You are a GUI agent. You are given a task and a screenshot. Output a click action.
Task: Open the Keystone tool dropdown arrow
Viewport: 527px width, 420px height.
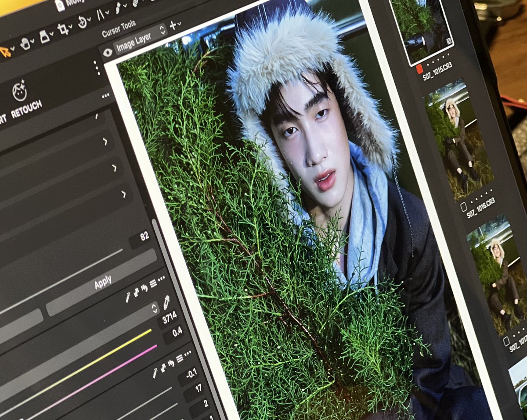(x=108, y=13)
